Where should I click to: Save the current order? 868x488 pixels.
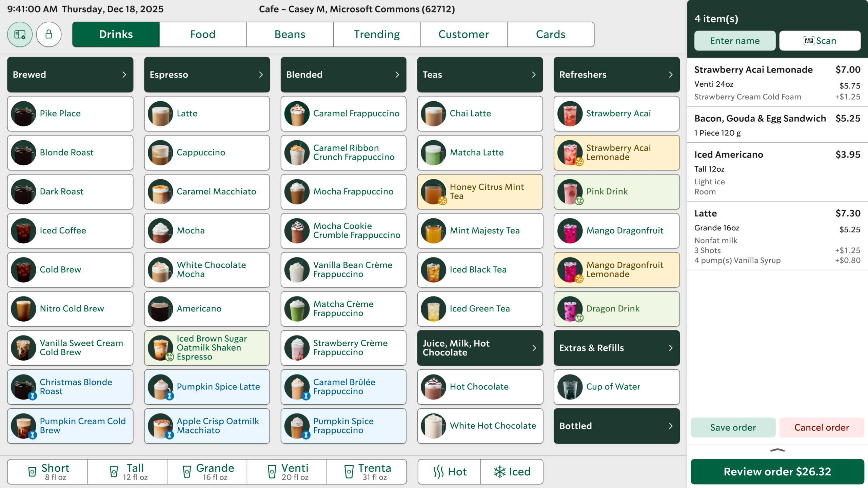click(733, 427)
